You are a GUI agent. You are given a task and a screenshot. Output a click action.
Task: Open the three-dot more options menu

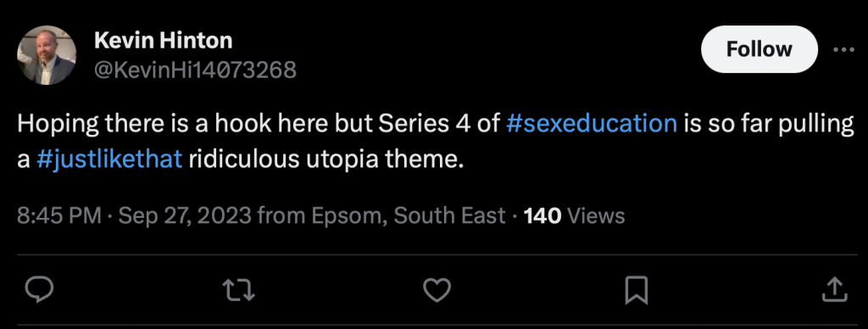click(x=843, y=50)
